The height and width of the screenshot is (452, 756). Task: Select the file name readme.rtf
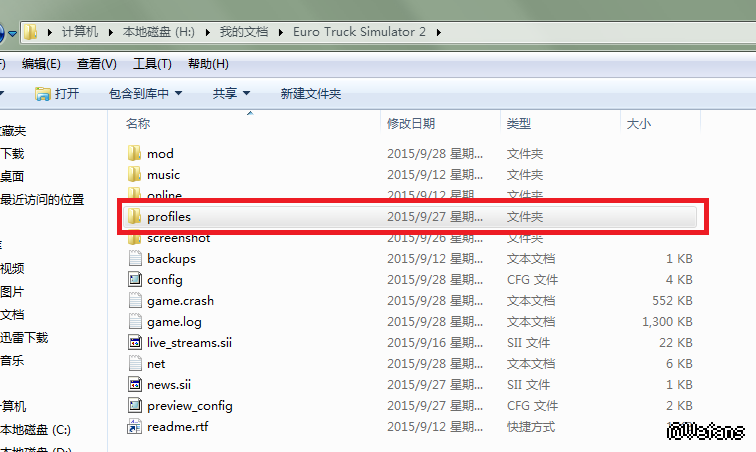(177, 426)
